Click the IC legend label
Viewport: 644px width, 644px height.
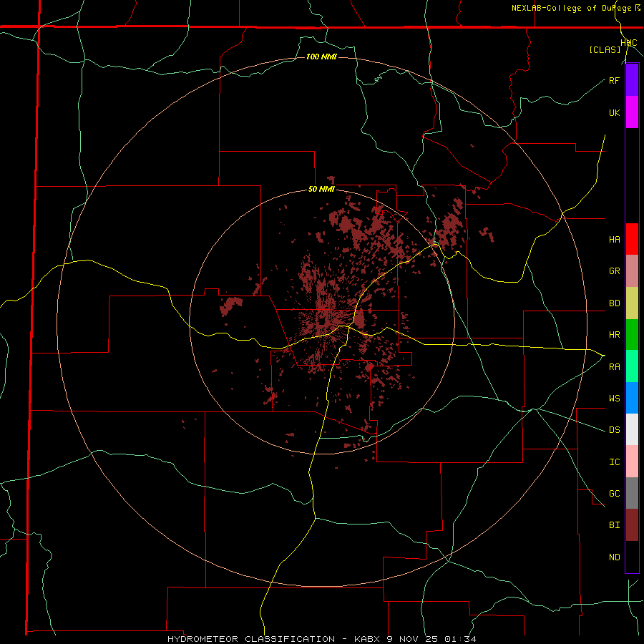[615, 462]
